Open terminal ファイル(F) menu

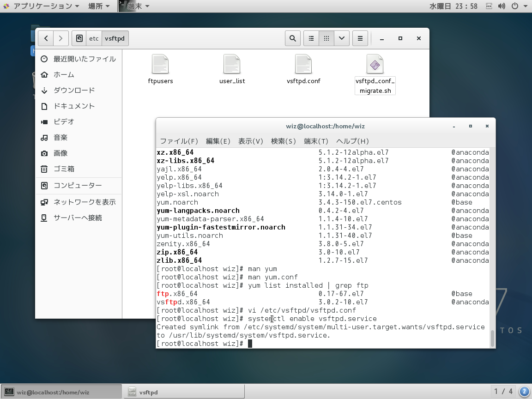(x=179, y=141)
